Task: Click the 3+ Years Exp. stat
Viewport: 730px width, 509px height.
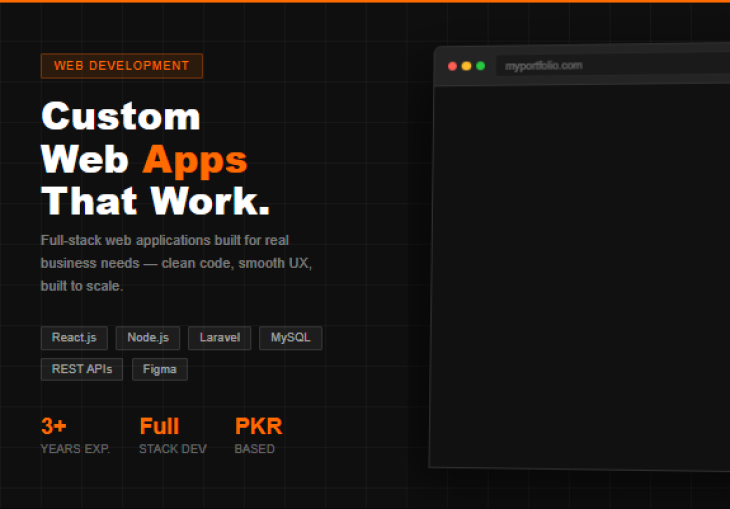Action: pyautogui.click(x=75, y=435)
